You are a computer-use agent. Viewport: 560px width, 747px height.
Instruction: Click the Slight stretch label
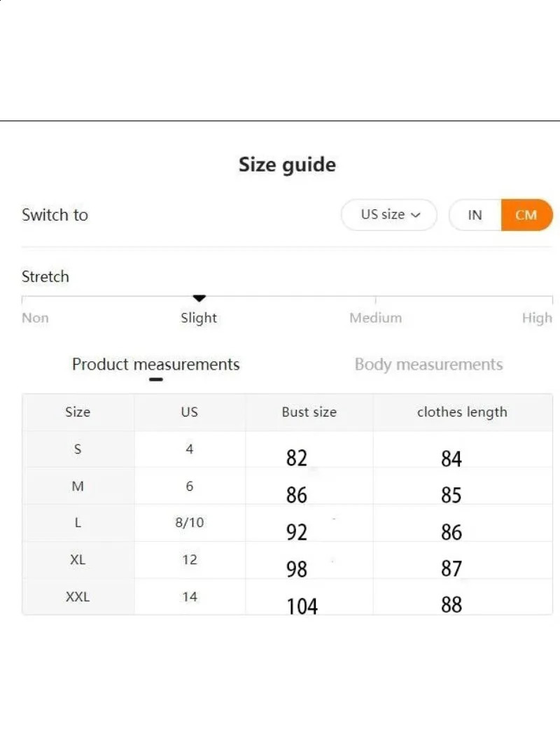click(x=199, y=318)
